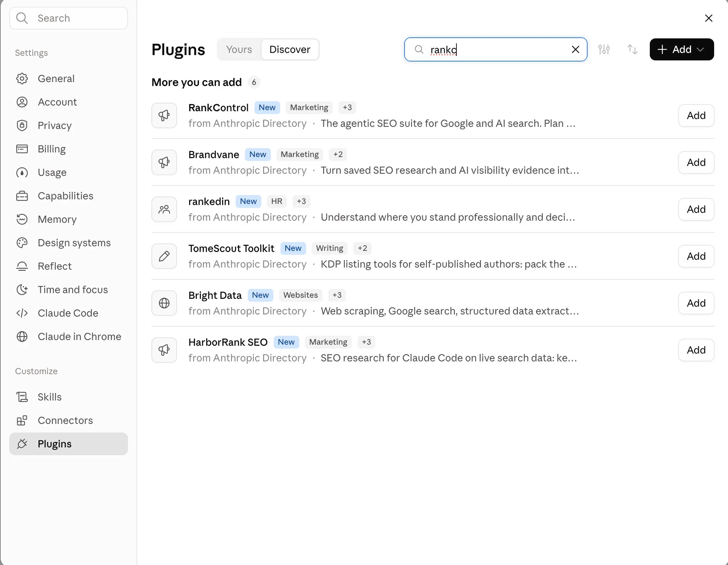The image size is (728, 565).
Task: Click the Marketing tag on Brandvane
Action: click(x=300, y=155)
